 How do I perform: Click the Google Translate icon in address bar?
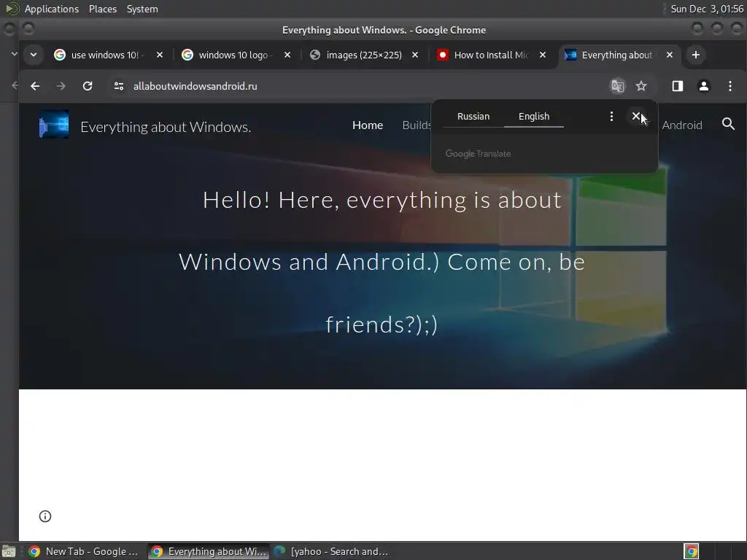coord(617,86)
